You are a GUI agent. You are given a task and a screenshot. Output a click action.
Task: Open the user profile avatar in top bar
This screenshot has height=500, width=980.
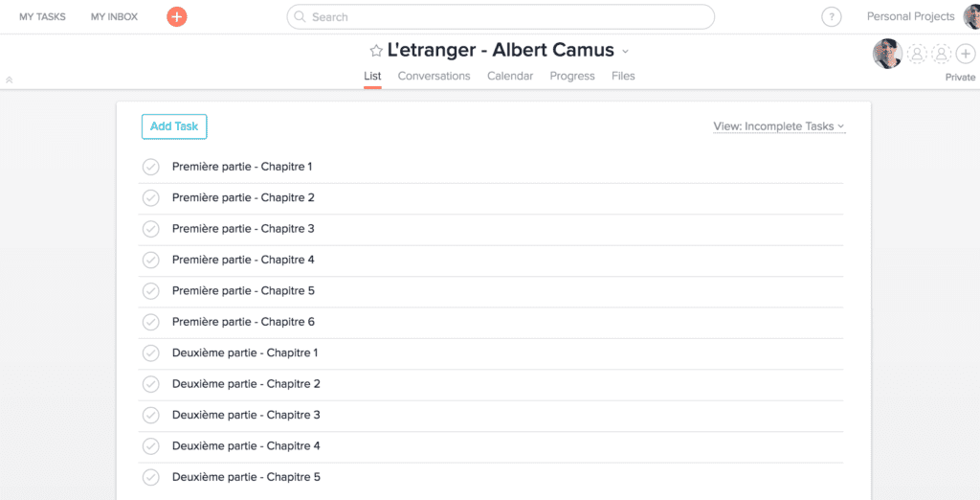[x=971, y=16]
